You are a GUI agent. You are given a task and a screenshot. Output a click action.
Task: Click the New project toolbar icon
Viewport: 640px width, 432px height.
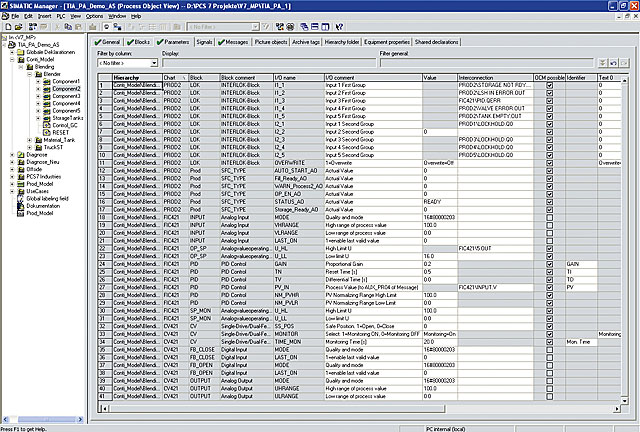[6, 26]
